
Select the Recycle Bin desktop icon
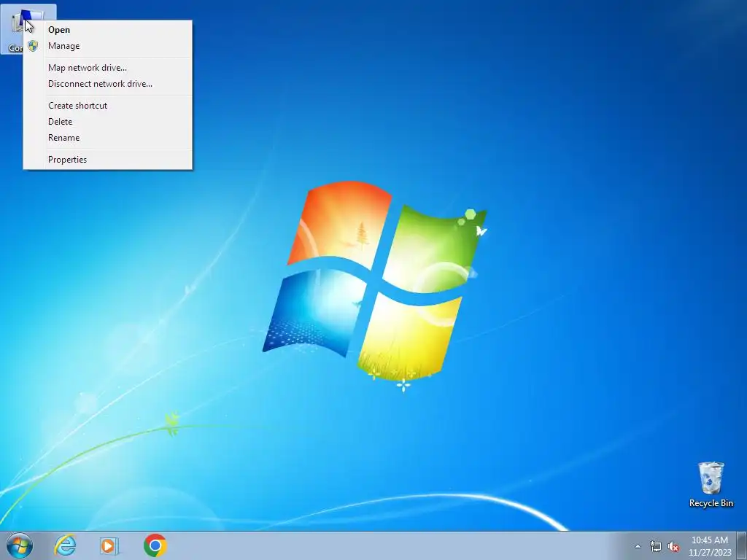click(x=711, y=485)
